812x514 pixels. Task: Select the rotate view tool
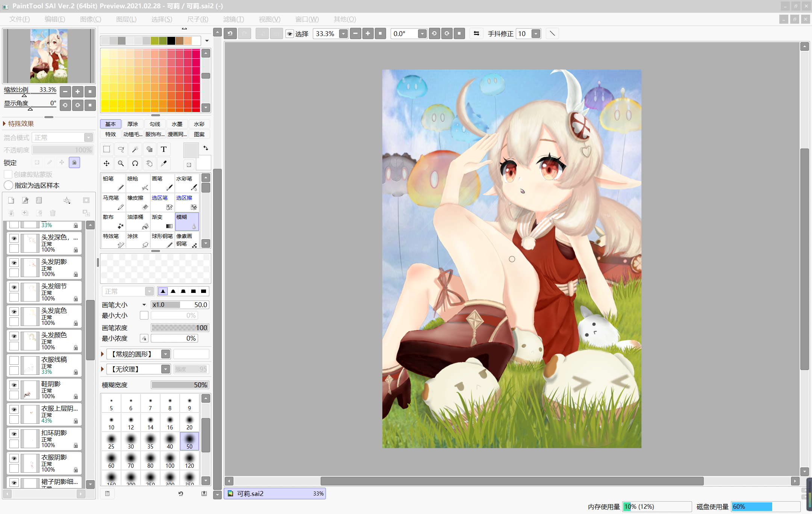pos(135,164)
